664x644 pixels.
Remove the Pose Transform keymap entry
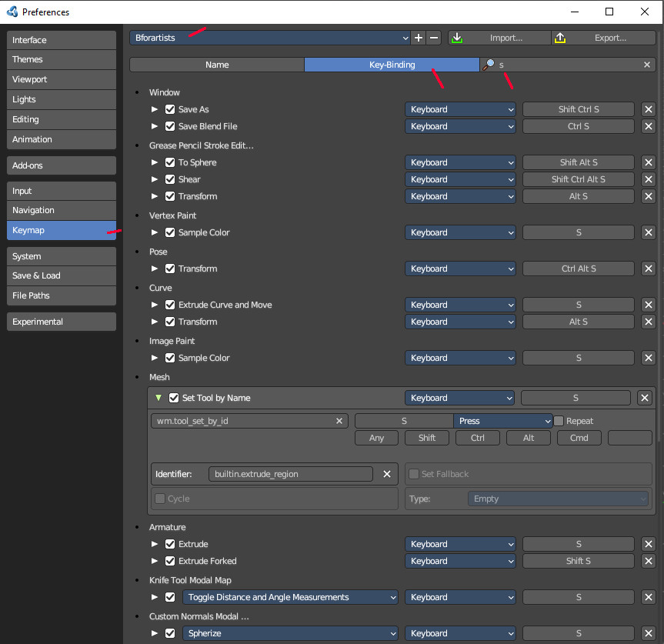[649, 269]
